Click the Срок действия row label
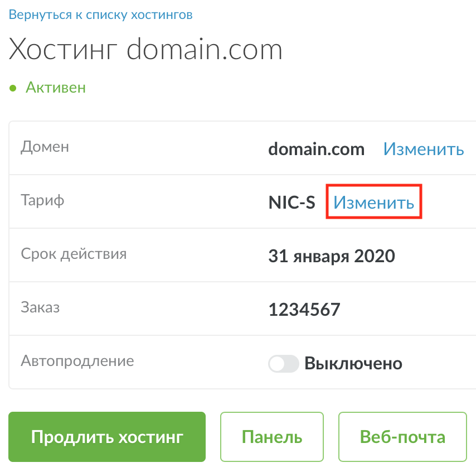476x472 pixels. (74, 254)
